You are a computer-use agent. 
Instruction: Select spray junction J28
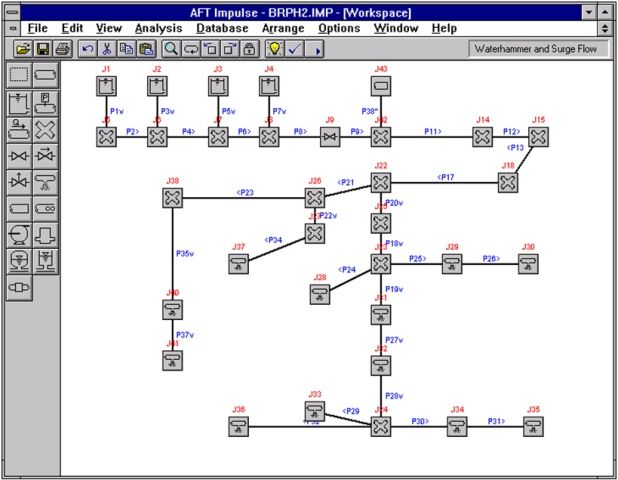click(x=320, y=294)
